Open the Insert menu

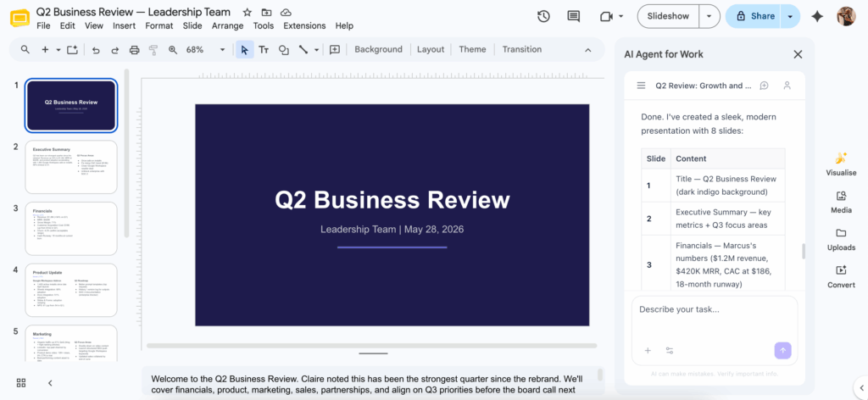(124, 26)
